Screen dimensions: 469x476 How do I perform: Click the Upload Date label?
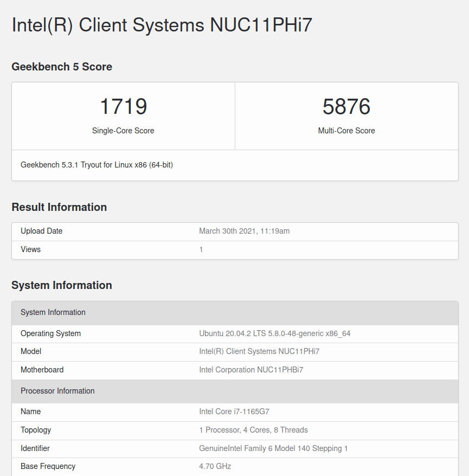tap(41, 231)
